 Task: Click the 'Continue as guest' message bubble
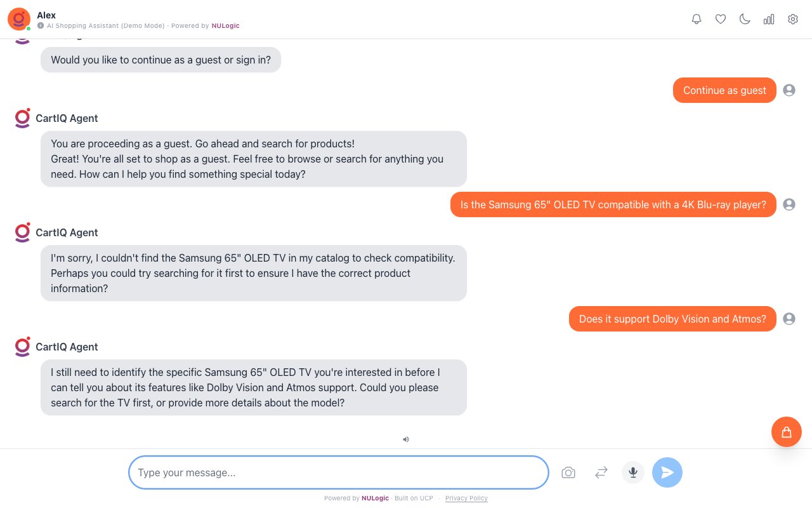click(x=724, y=90)
